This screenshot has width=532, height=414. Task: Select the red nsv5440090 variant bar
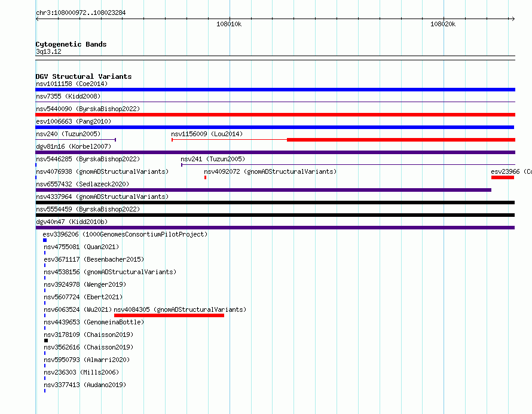click(x=275, y=115)
